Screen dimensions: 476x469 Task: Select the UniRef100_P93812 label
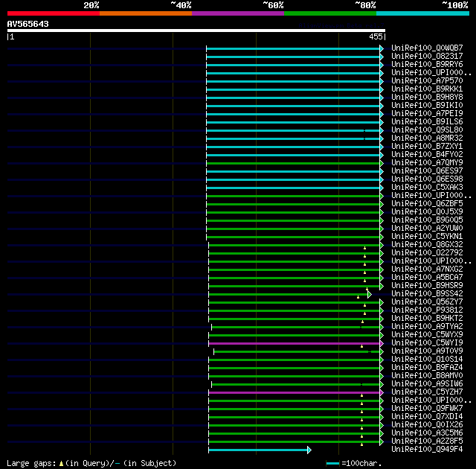(x=427, y=310)
